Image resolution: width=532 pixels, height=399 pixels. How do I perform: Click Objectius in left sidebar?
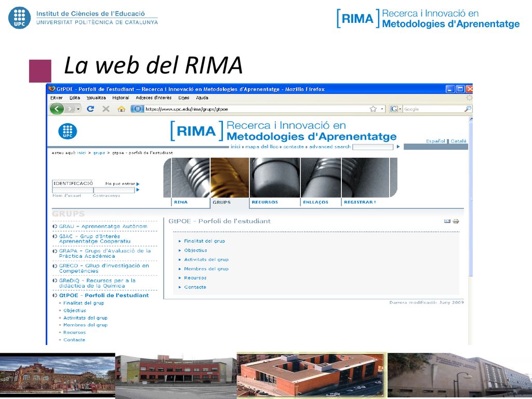[75, 311]
